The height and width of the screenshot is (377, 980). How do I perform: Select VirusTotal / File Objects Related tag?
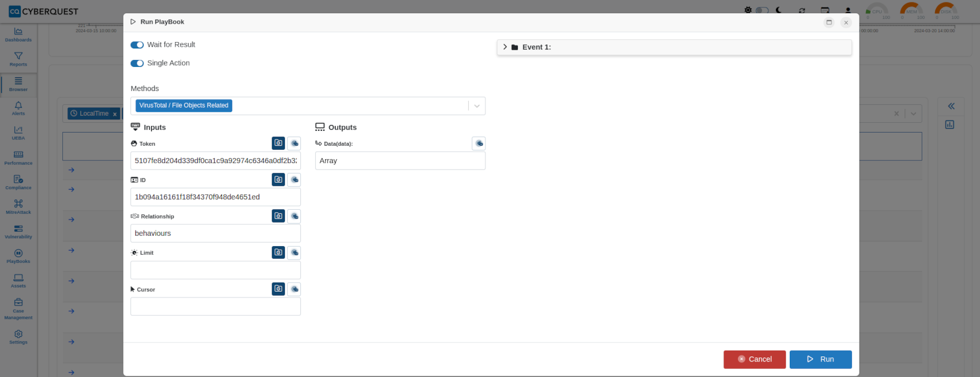point(184,105)
